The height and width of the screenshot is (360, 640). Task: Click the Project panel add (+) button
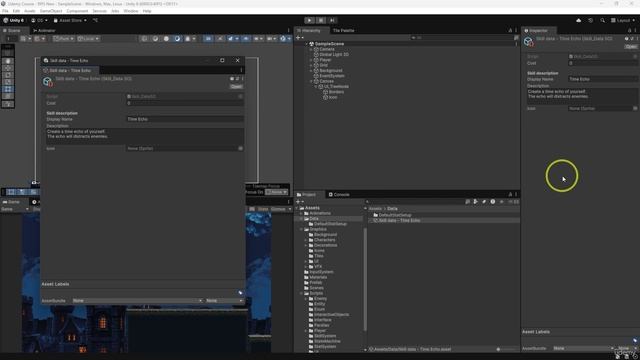pyautogui.click(x=299, y=202)
